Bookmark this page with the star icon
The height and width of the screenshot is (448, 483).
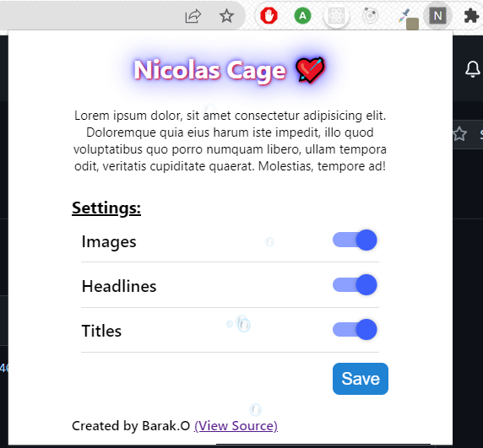point(226,16)
